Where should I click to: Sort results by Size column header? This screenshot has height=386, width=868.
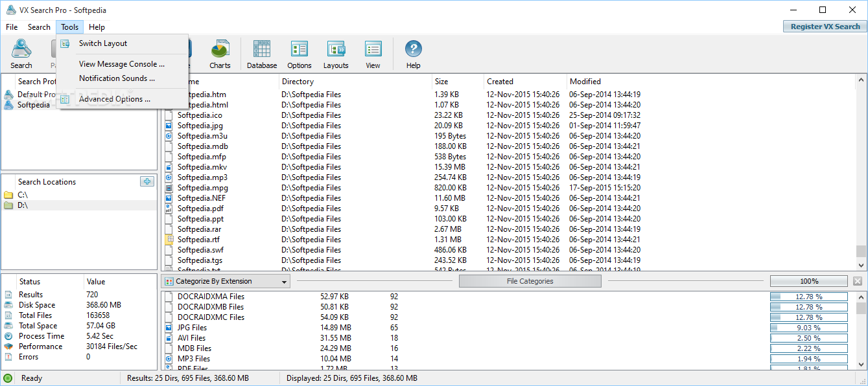tap(458, 82)
